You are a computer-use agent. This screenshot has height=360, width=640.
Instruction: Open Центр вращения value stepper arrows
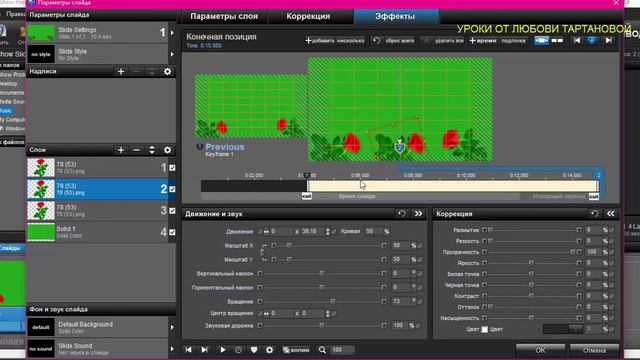(327, 313)
